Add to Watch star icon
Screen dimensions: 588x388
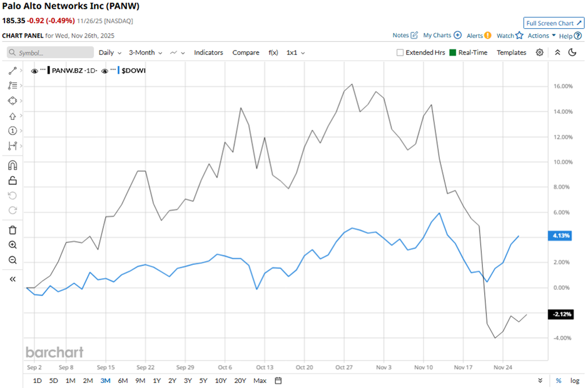coord(519,35)
